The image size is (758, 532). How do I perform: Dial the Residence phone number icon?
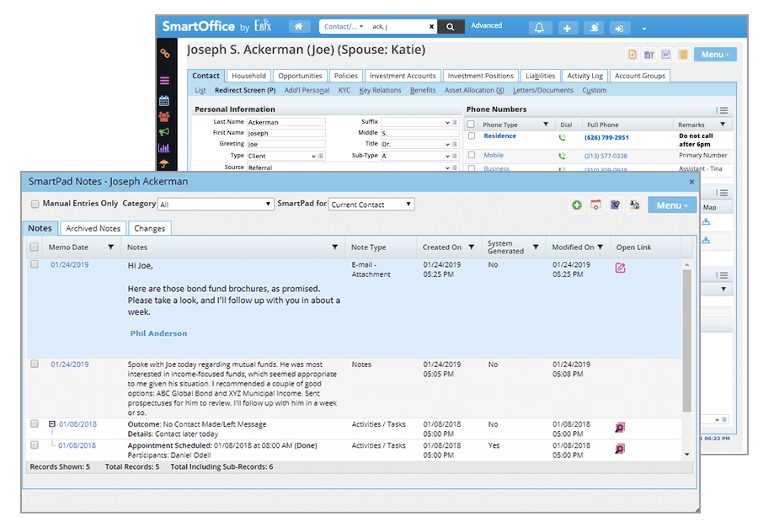coord(562,137)
